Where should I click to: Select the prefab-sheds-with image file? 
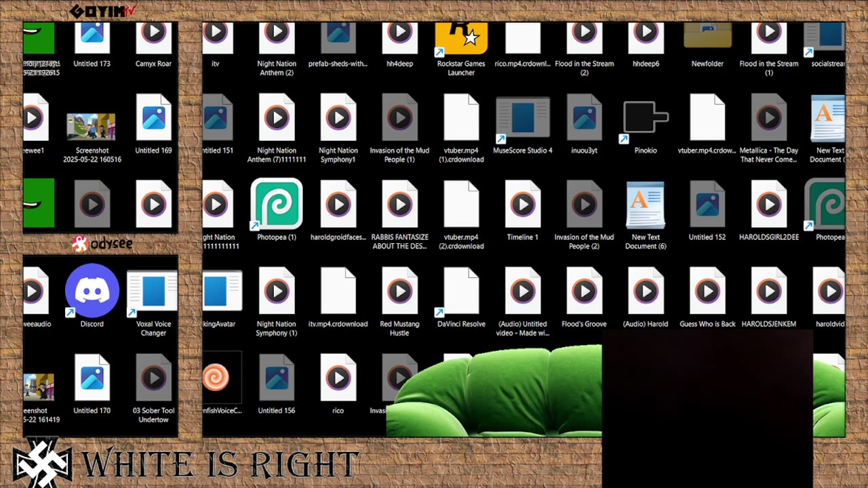[x=338, y=37]
